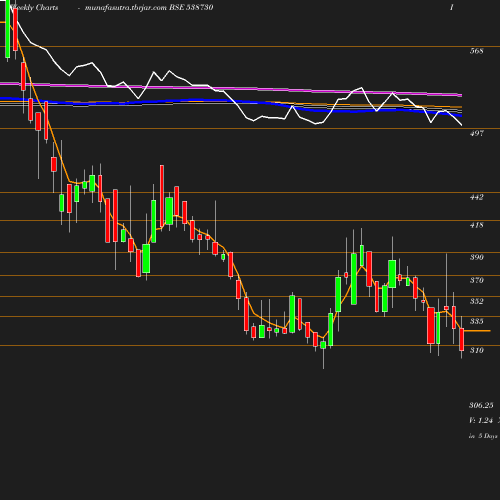Click the last red candle on the right
This screenshot has height=500, width=500.
pyautogui.click(x=462, y=339)
